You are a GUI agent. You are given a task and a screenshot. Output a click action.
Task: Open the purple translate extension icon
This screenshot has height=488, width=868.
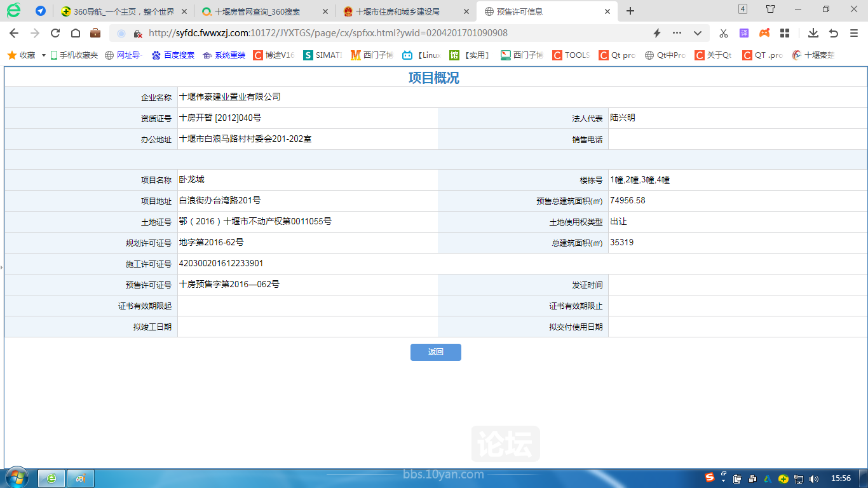(744, 33)
